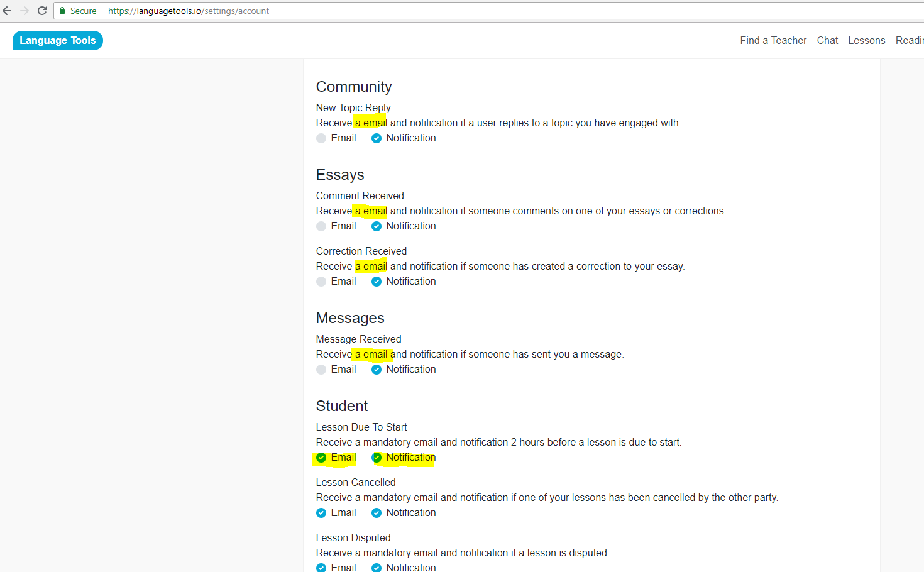The height and width of the screenshot is (572, 924).
Task: Click the browser forward arrow
Action: pyautogui.click(x=25, y=11)
